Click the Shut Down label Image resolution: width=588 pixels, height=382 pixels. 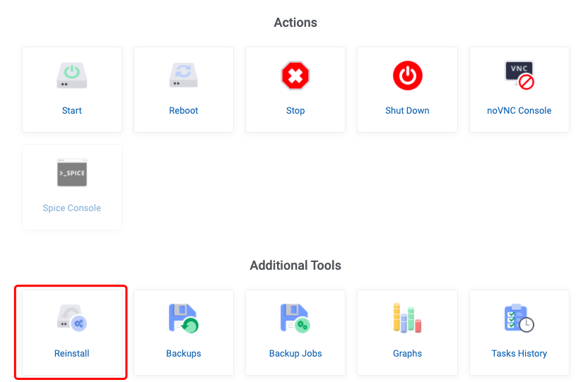point(407,110)
